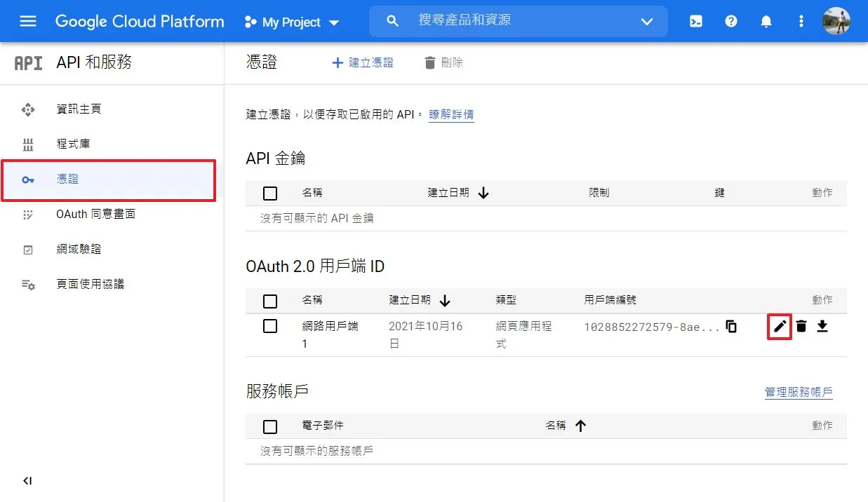Open the 瞭解詳情 link
The image size is (868, 502).
coord(451,114)
